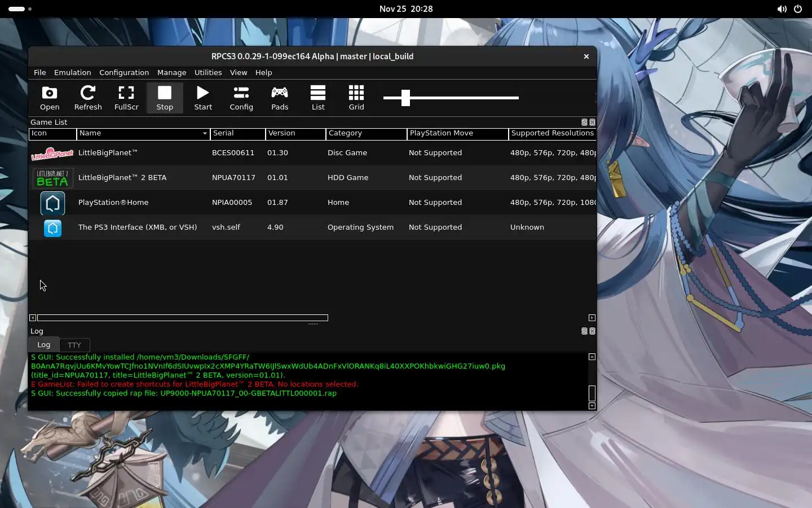Open the Emulation menu
This screenshot has width=812, height=508.
[x=72, y=73]
